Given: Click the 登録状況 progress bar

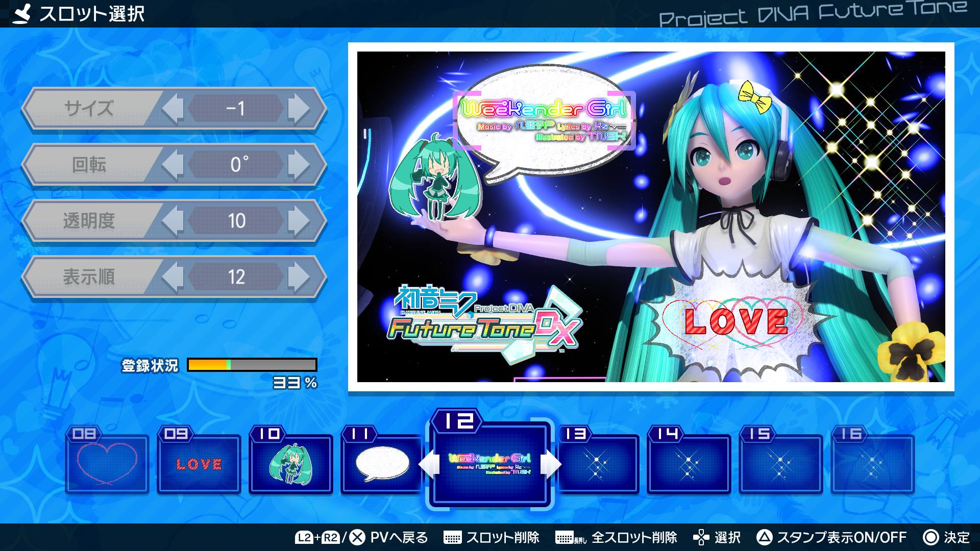Looking at the screenshot, I should [252, 365].
